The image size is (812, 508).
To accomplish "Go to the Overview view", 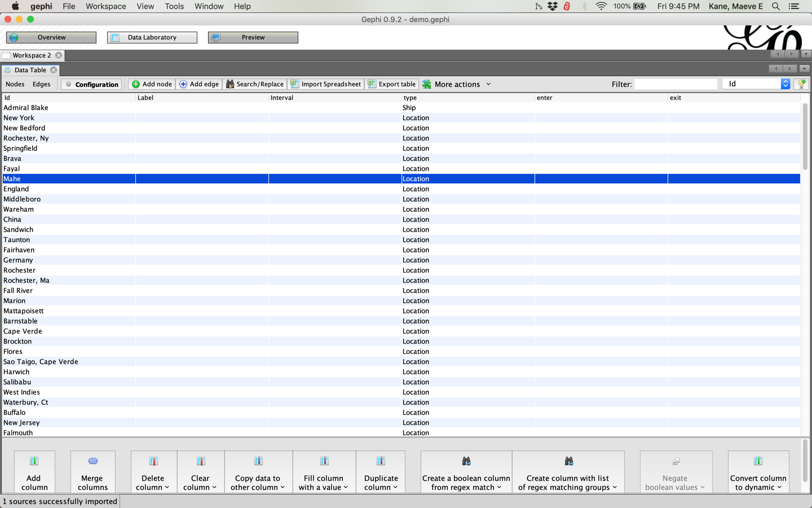I will [51, 37].
